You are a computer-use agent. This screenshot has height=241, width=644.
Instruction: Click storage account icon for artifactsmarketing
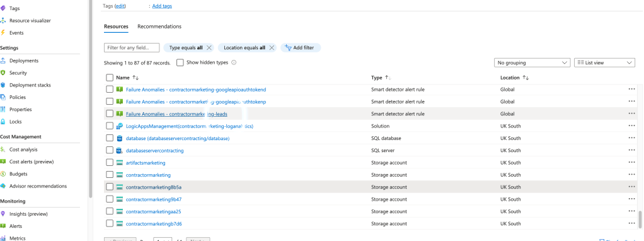pos(120,163)
